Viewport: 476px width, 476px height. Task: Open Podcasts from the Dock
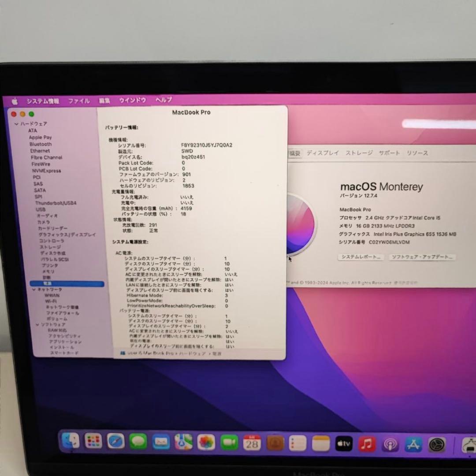[x=390, y=445]
